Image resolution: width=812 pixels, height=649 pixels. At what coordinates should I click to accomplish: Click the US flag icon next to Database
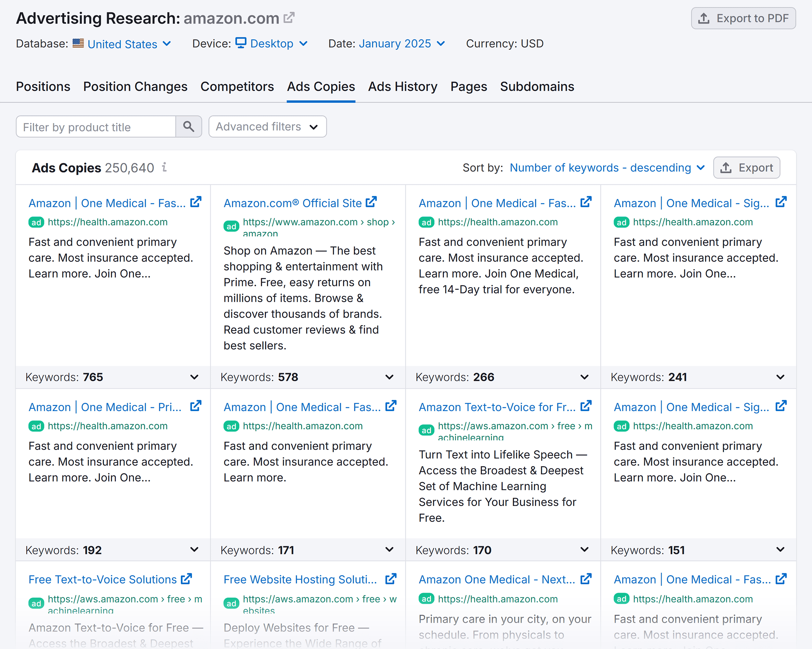[78, 43]
